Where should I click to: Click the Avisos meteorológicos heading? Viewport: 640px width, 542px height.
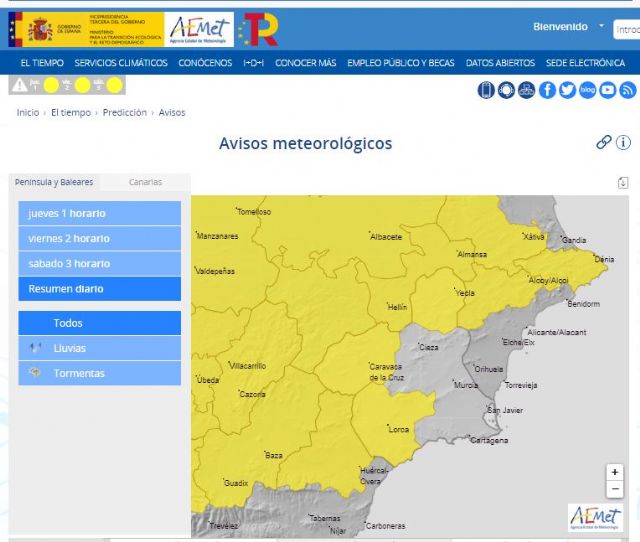click(x=306, y=143)
